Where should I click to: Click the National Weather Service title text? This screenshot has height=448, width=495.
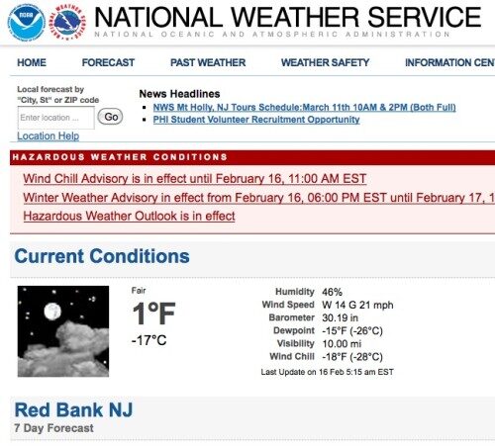(288, 17)
